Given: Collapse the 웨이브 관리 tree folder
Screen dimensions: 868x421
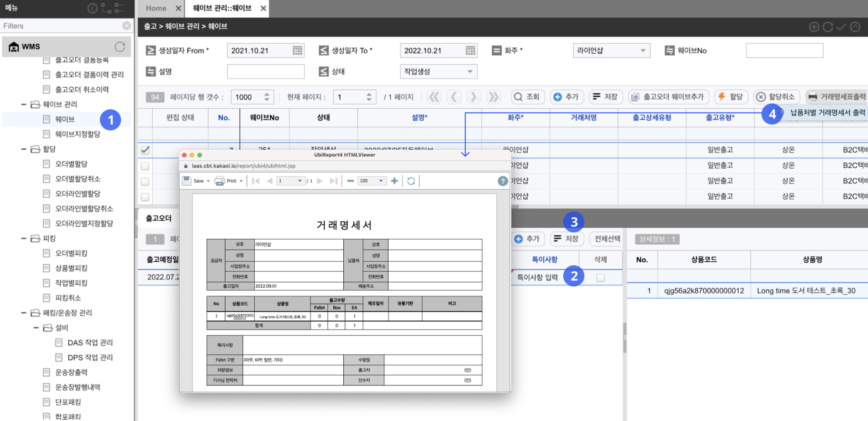Looking at the screenshot, I should pyautogui.click(x=24, y=105).
